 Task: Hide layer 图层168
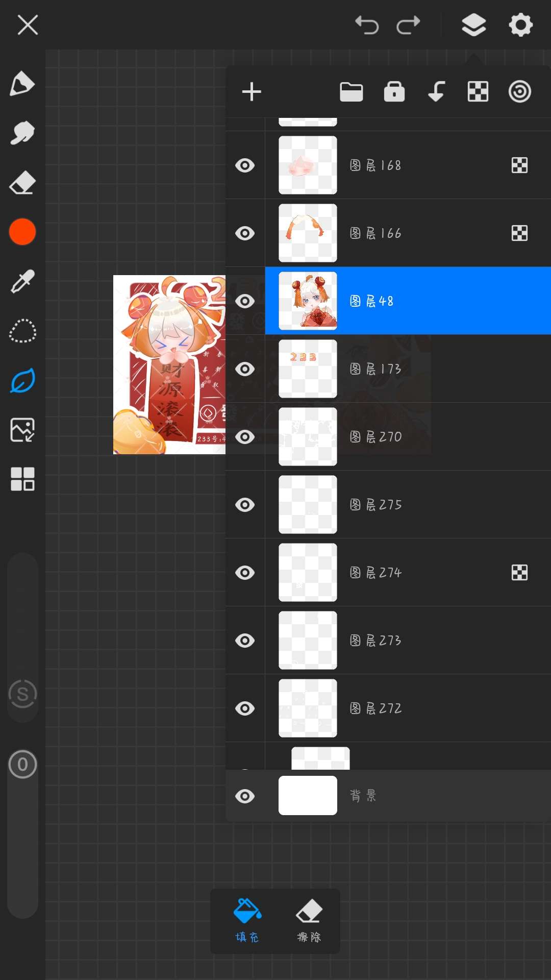tap(245, 165)
